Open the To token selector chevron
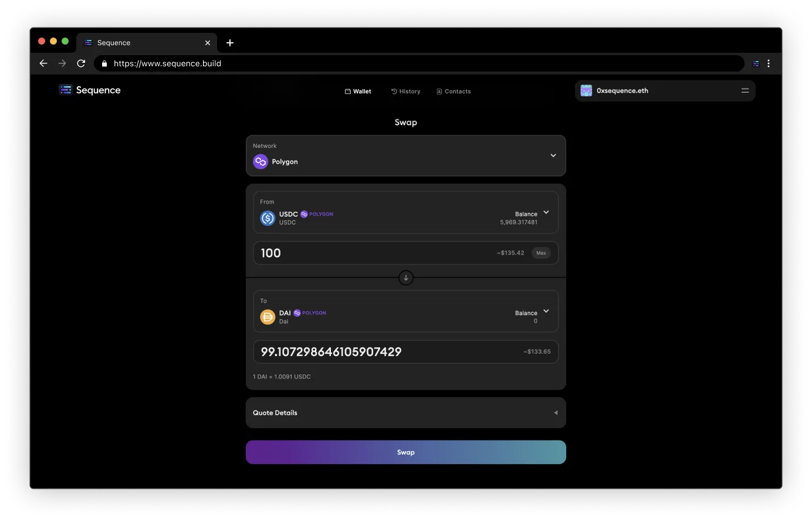The width and height of the screenshot is (812, 521). click(x=546, y=311)
